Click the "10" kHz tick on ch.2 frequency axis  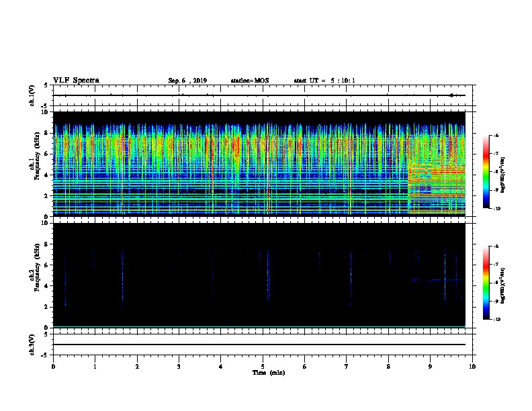point(45,223)
